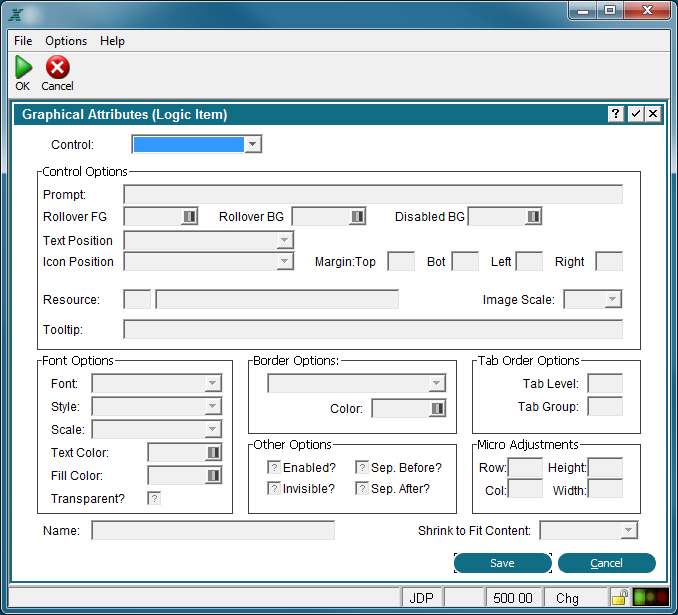678x615 pixels.
Task: Open Fill Color picker button
Action: pos(213,475)
